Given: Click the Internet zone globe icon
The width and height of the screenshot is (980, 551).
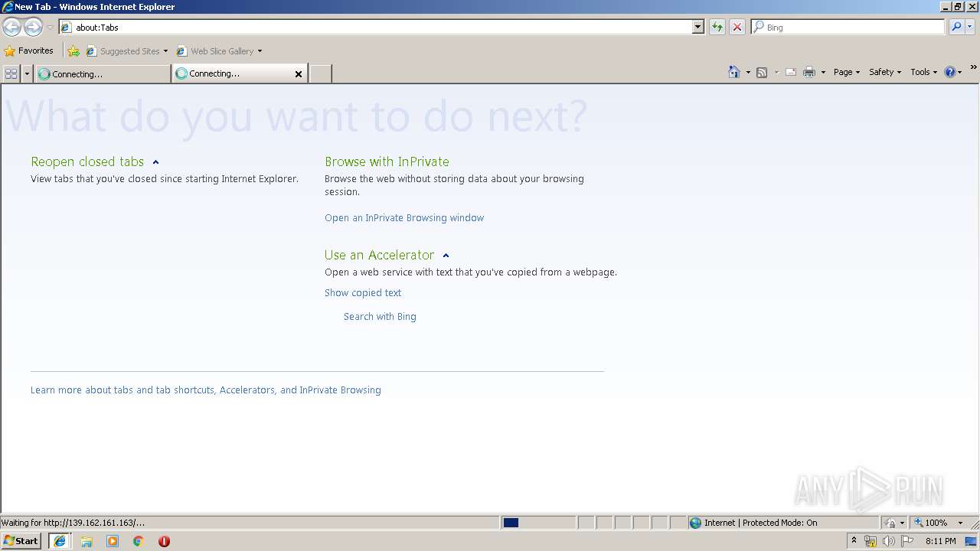Looking at the screenshot, I should (695, 523).
